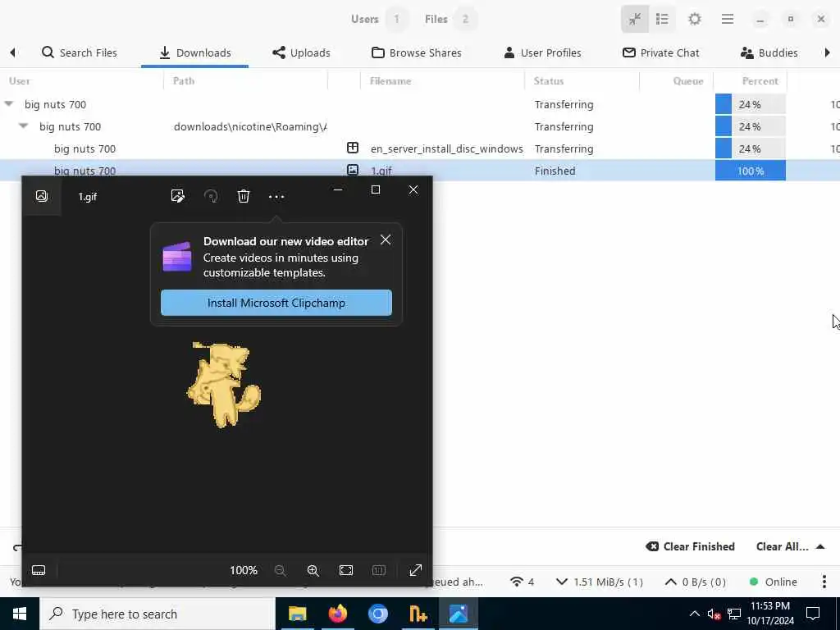Open the hamburger main menu

[728, 20]
